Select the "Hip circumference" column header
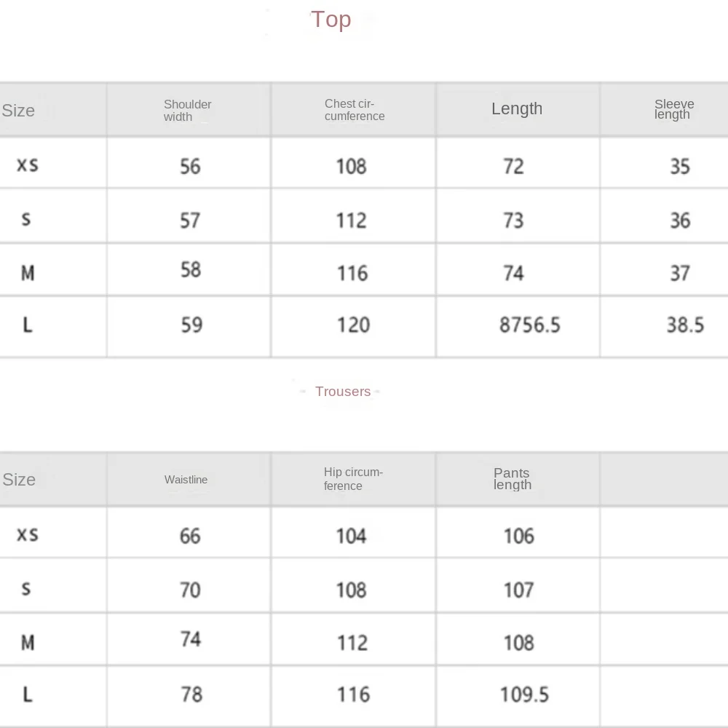This screenshot has height=728, width=728. pyautogui.click(x=353, y=479)
